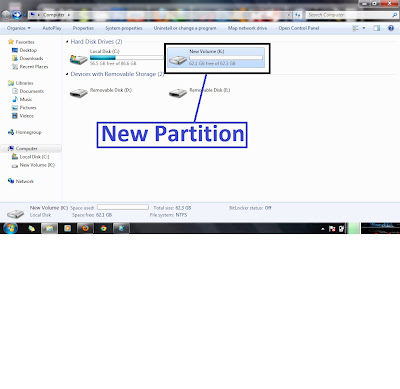Click the messenger icon on taskbar
Image resolution: width=400 pixels, height=389 pixels.
tap(32, 229)
